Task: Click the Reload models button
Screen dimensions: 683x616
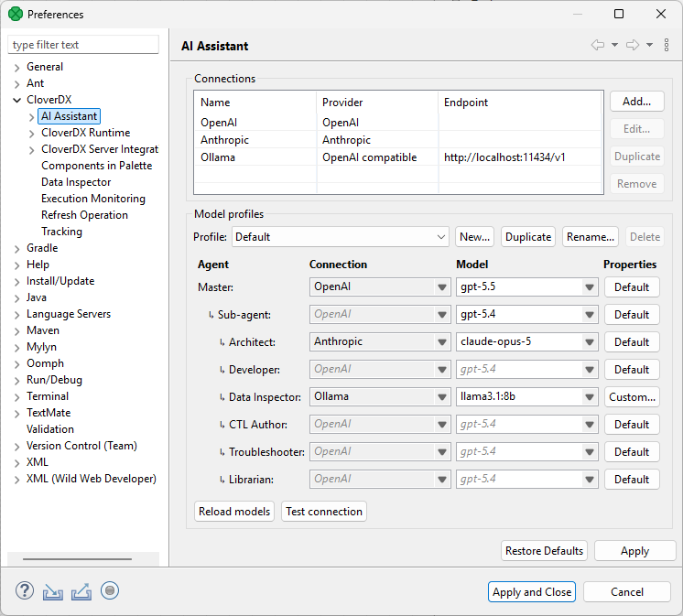Action: [x=233, y=511]
